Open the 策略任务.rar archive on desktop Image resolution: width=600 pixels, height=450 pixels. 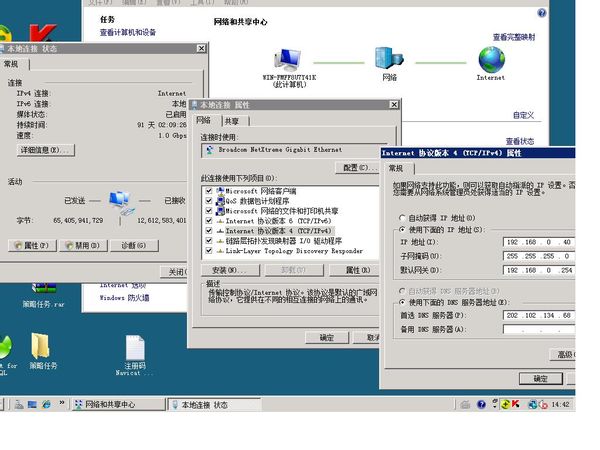[x=43, y=295]
